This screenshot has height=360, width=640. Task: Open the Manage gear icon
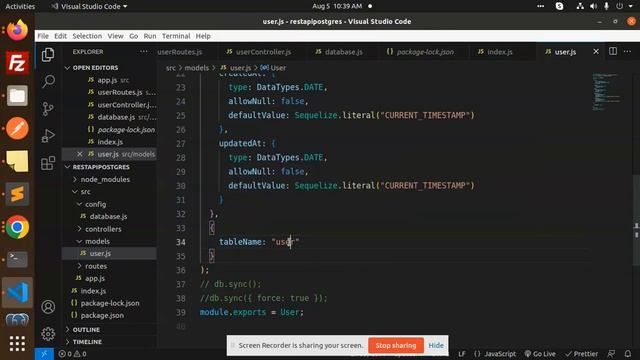pyautogui.click(x=48, y=334)
